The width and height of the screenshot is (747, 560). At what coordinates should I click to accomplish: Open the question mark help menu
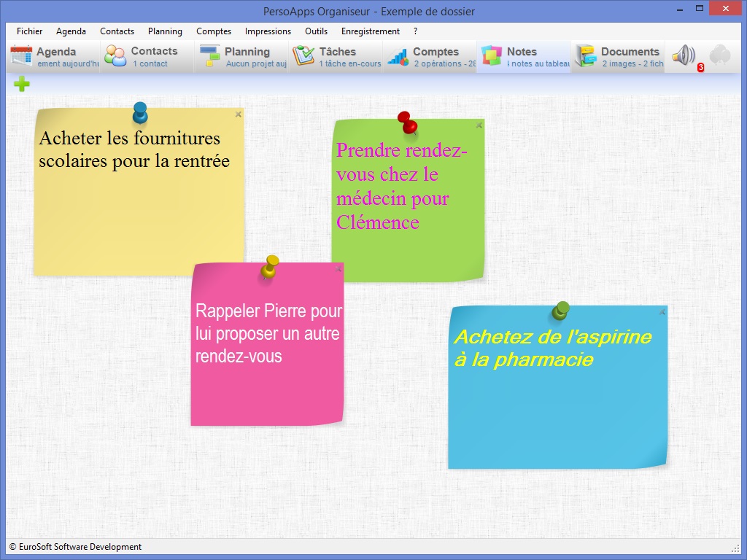(x=415, y=31)
